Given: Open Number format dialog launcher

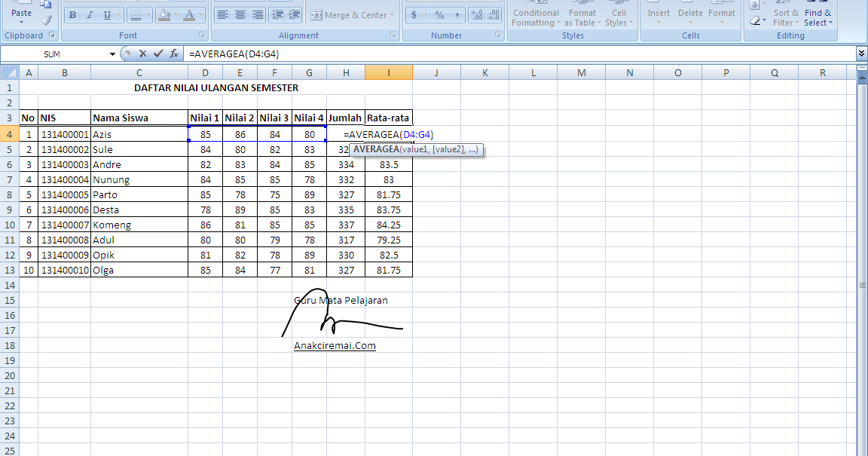Looking at the screenshot, I should point(497,35).
